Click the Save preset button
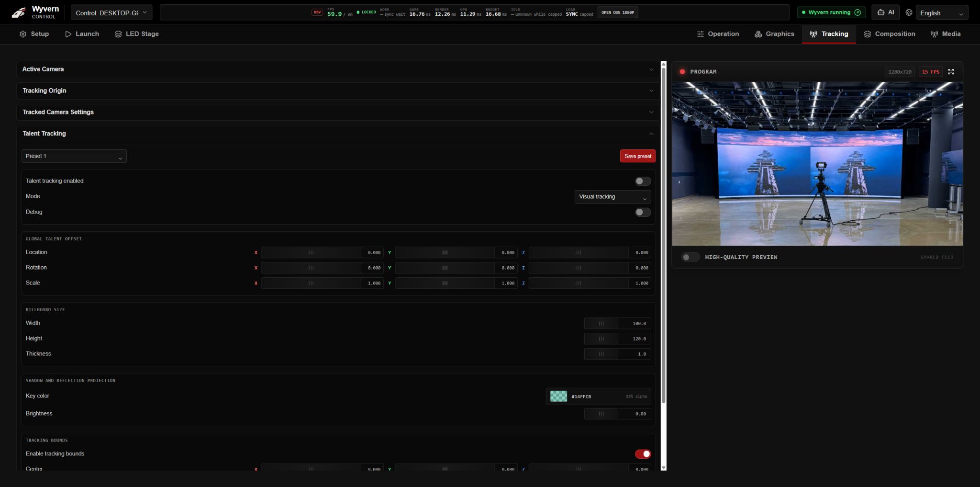The width and height of the screenshot is (980, 487). [x=637, y=156]
